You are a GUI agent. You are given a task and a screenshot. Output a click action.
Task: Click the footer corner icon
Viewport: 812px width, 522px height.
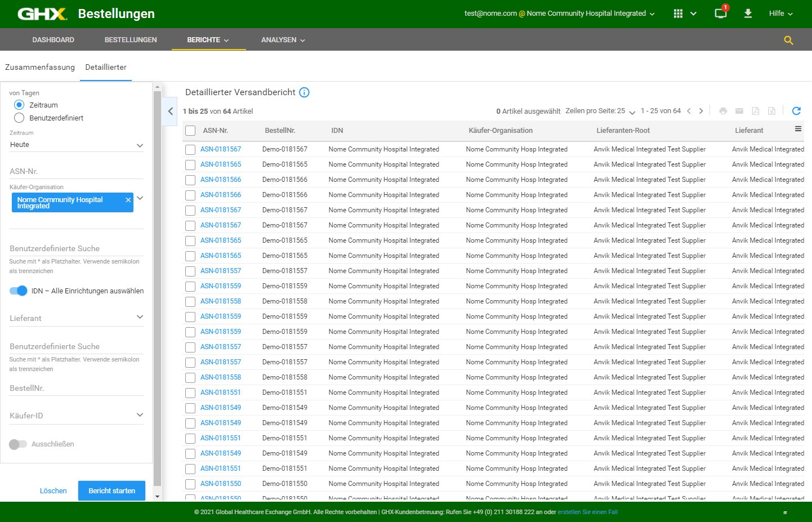tap(785, 512)
